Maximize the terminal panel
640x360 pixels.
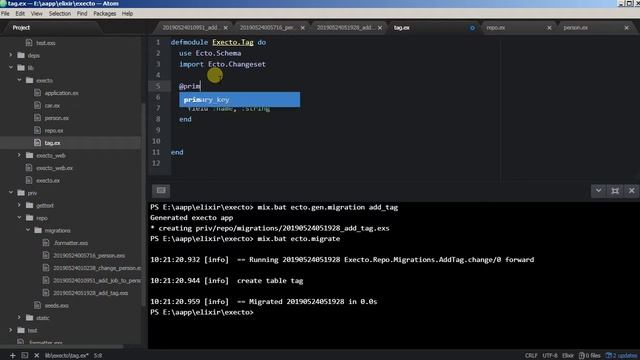(615, 191)
